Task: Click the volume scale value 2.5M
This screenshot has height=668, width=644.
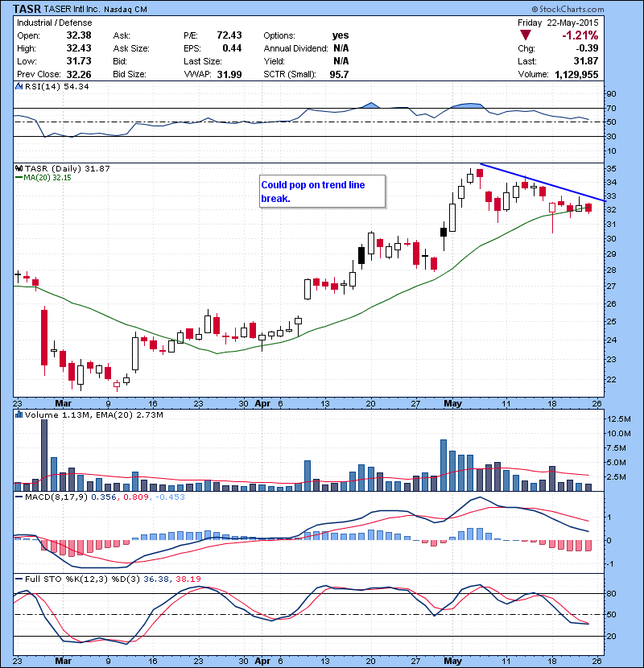Action: click(616, 476)
